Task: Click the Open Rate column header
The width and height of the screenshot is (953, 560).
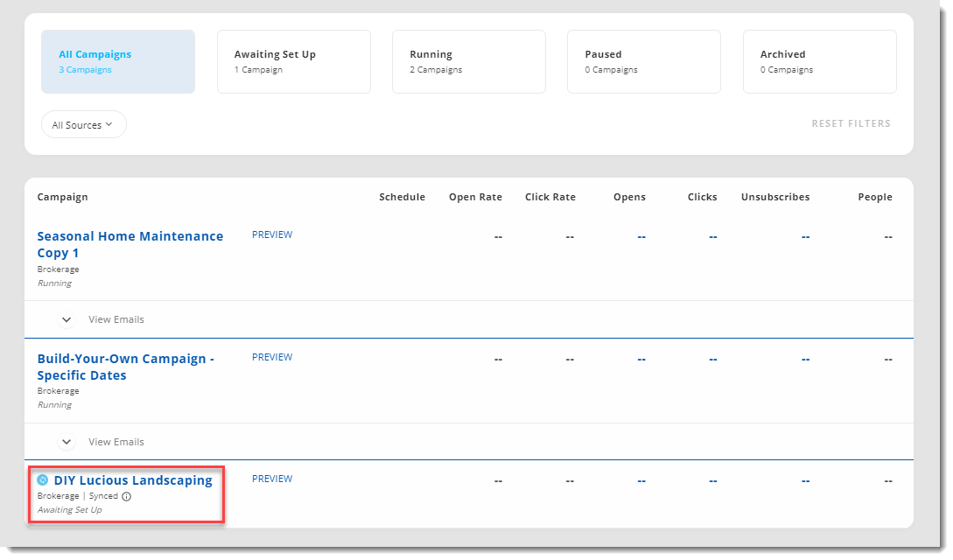Action: (x=475, y=198)
